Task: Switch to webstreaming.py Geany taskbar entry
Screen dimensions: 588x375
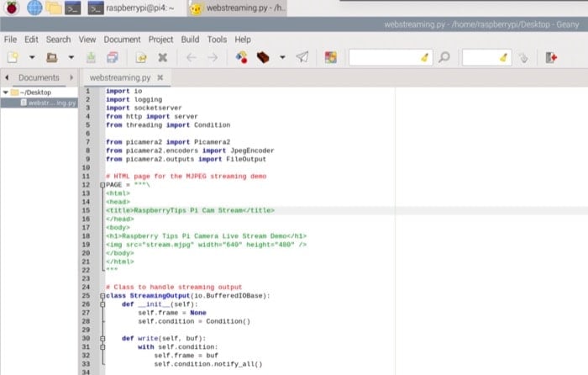Action: (x=238, y=8)
